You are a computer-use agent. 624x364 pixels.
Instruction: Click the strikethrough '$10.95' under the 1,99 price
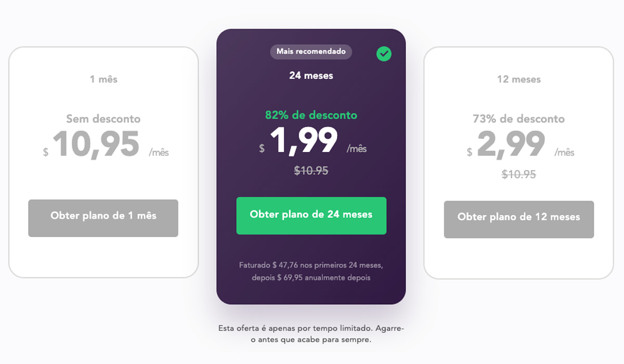point(311,170)
